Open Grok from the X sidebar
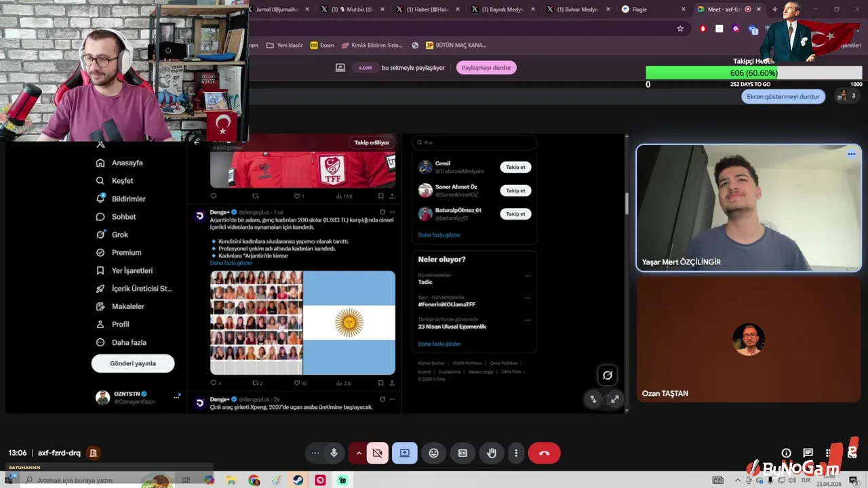 point(113,235)
